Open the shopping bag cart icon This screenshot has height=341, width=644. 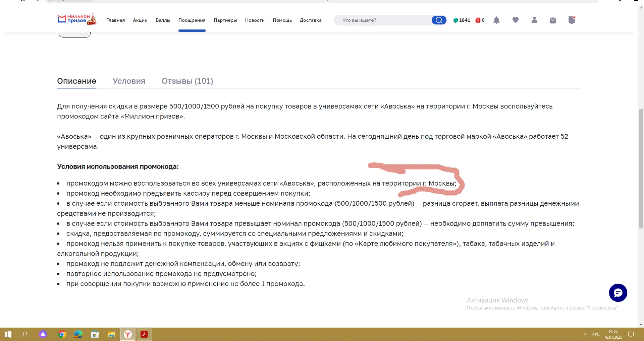[x=553, y=20]
